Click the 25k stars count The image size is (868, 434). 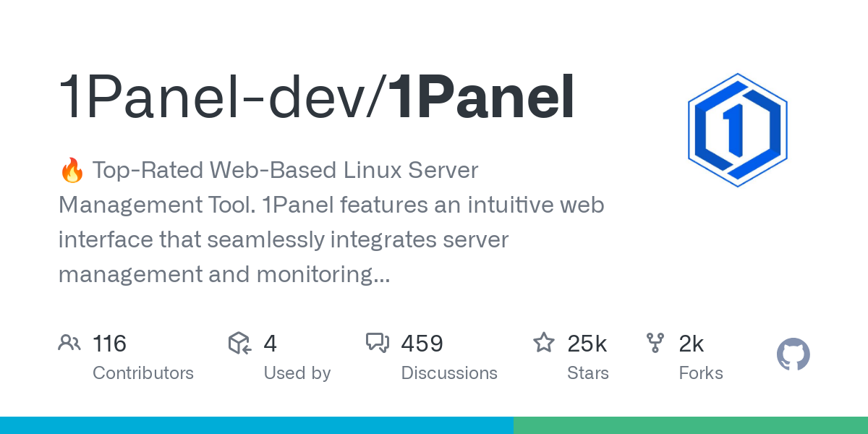click(x=587, y=344)
